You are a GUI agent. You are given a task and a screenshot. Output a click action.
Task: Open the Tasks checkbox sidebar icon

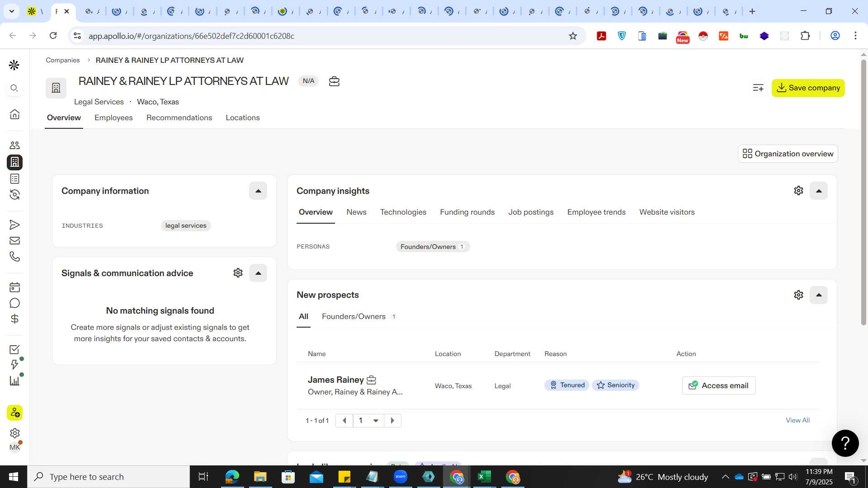(14, 349)
